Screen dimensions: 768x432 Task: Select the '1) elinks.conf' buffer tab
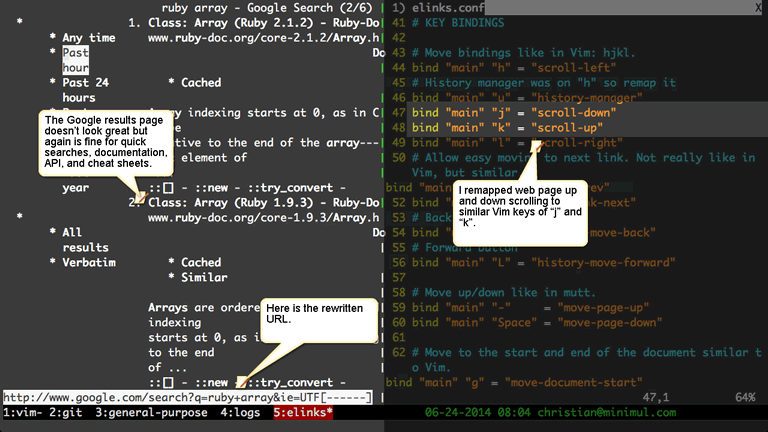[x=438, y=7]
